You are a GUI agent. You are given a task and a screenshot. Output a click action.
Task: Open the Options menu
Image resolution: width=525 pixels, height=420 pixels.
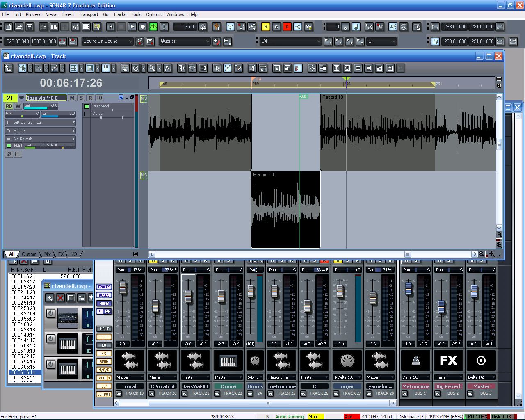154,14
